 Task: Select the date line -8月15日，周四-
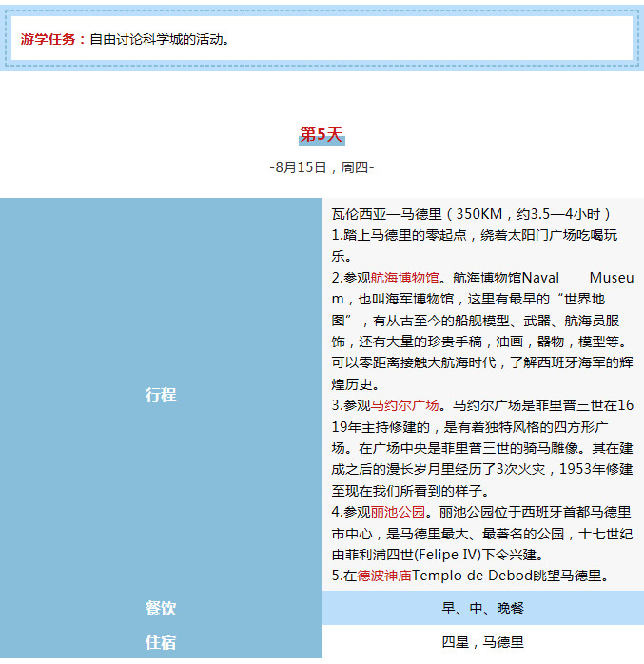click(x=322, y=167)
